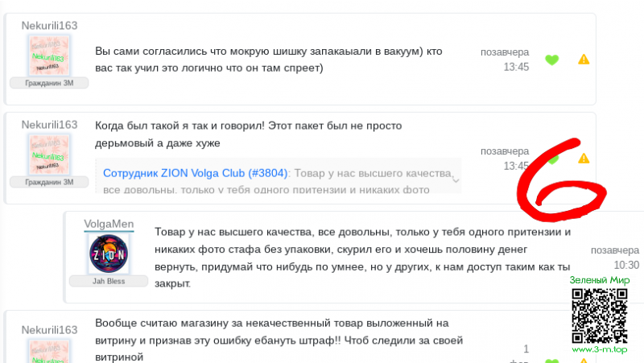644x363 pixels.
Task: Click the heart on 'Когда был такой' message
Action: (x=551, y=159)
